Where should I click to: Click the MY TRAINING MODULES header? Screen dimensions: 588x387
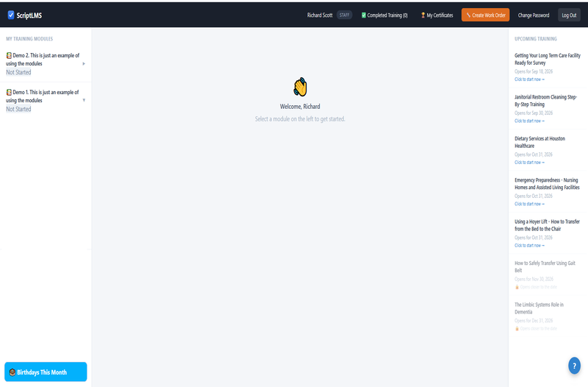pos(29,39)
